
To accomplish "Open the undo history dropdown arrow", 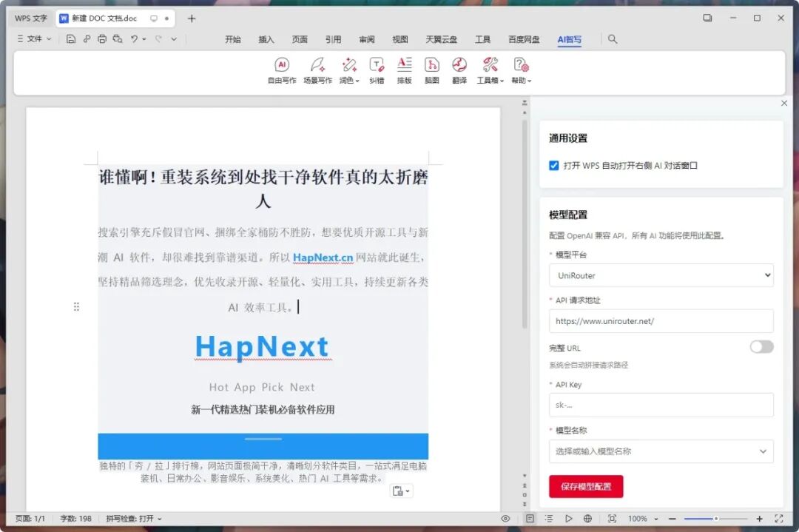I will coord(144,38).
